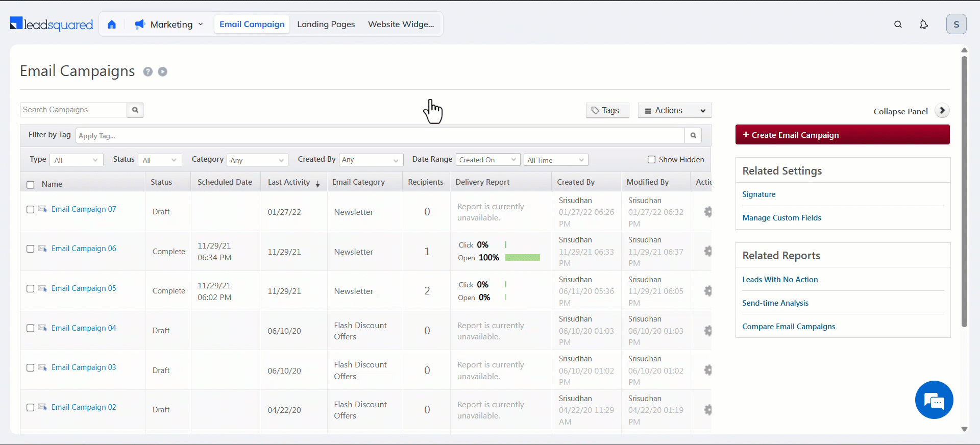Open the live chat bubble
The image size is (980, 445).
pos(934,400)
